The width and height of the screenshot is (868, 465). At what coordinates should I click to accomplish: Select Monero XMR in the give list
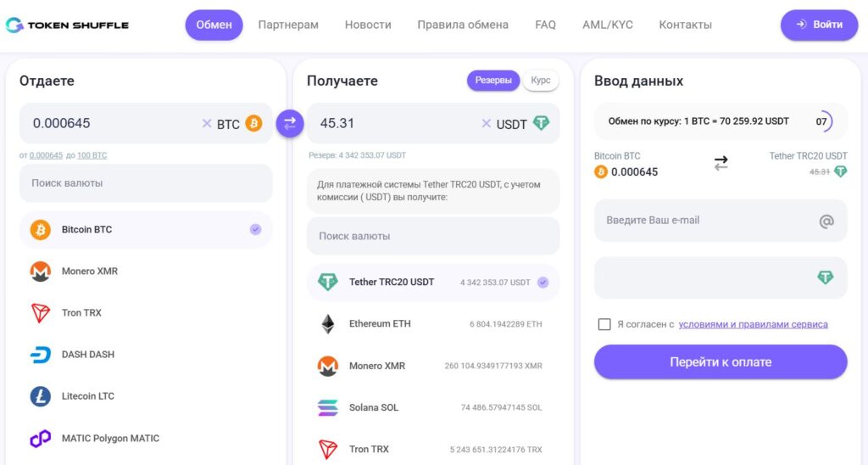click(89, 272)
